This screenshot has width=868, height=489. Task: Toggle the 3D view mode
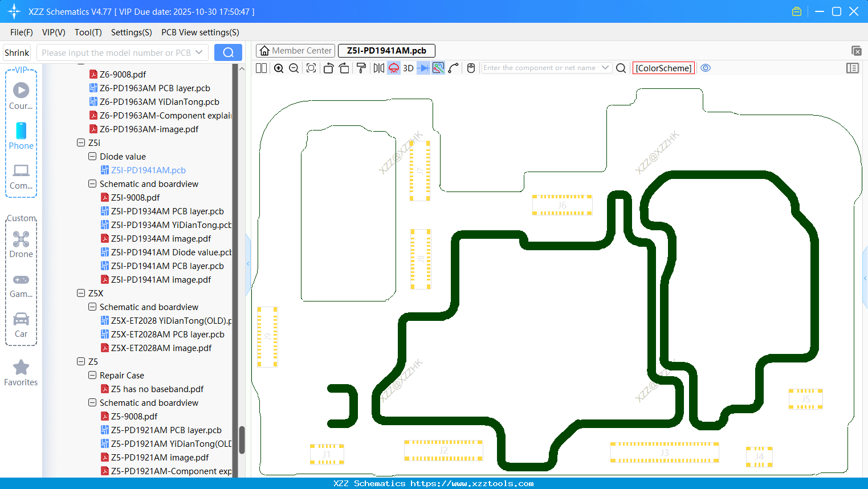coord(408,68)
